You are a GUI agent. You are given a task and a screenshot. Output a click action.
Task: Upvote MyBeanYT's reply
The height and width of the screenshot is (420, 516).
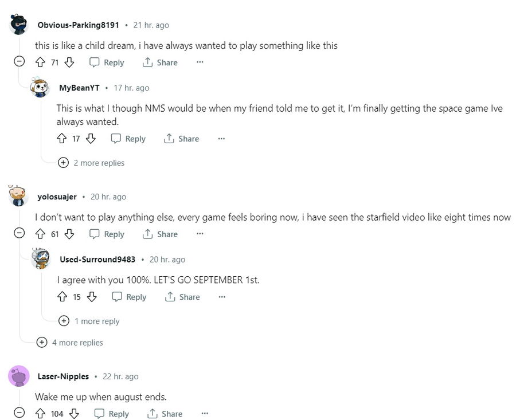(x=62, y=139)
